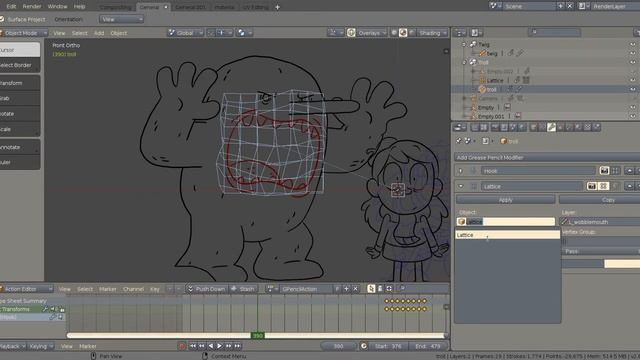640x360 pixels.
Task: Switch to the UV Editing workspace tab
Action: click(x=256, y=7)
